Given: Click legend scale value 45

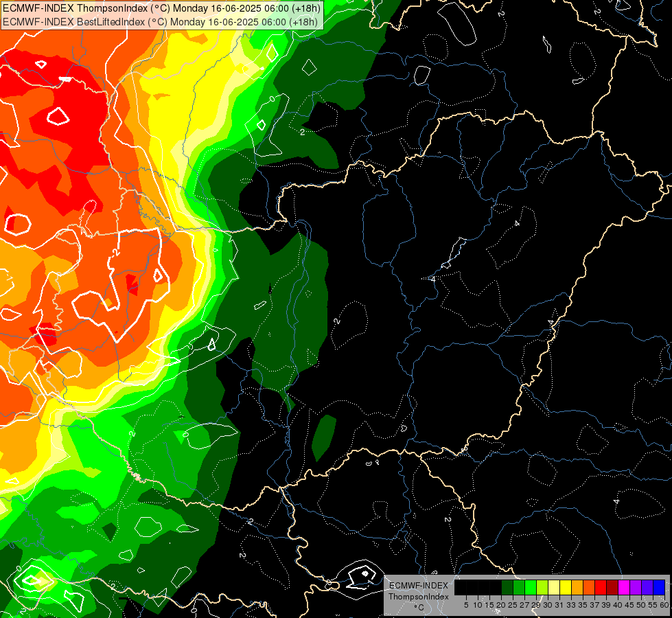Looking at the screenshot, I should [x=629, y=605].
